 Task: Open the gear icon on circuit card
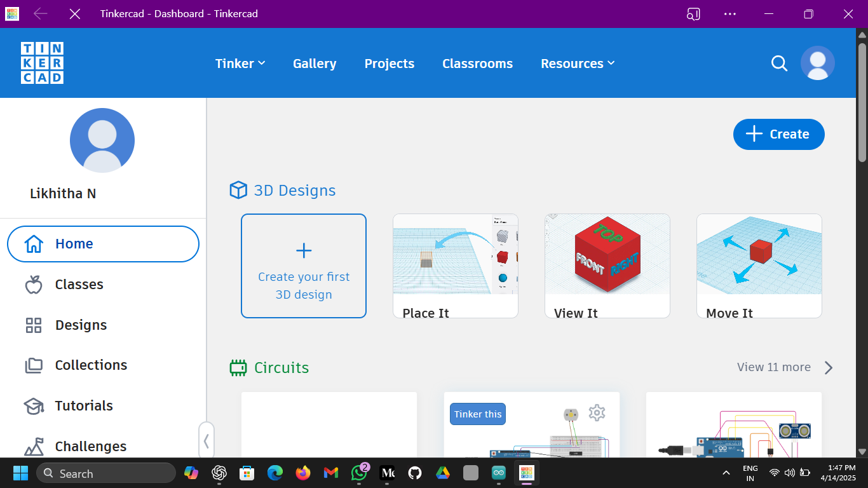click(x=597, y=413)
